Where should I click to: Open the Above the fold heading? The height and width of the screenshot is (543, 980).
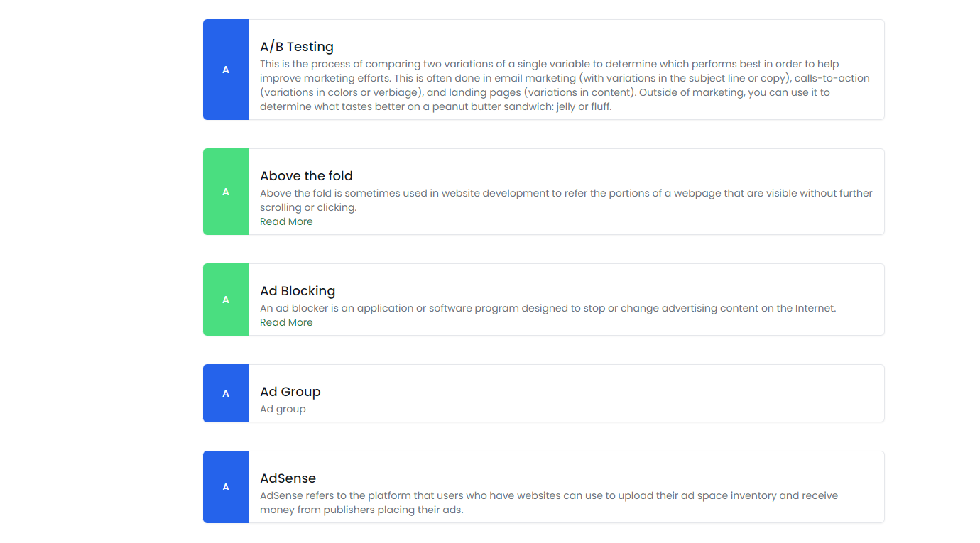coord(306,176)
